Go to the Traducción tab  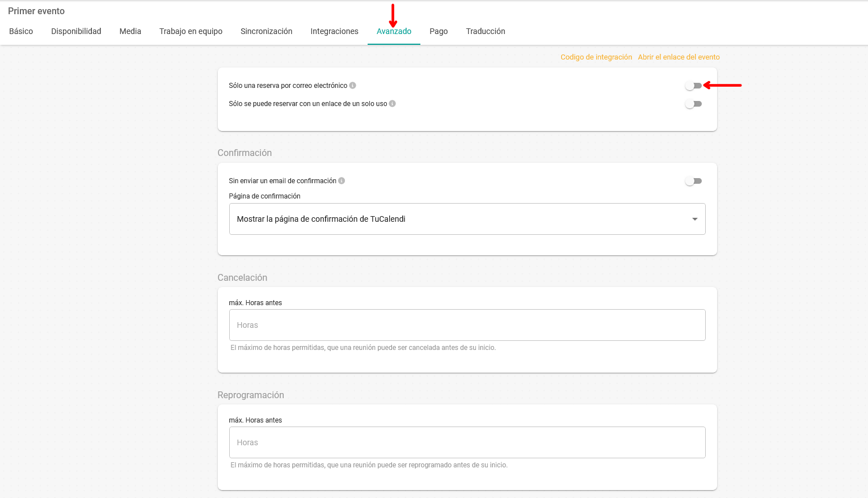pos(486,31)
